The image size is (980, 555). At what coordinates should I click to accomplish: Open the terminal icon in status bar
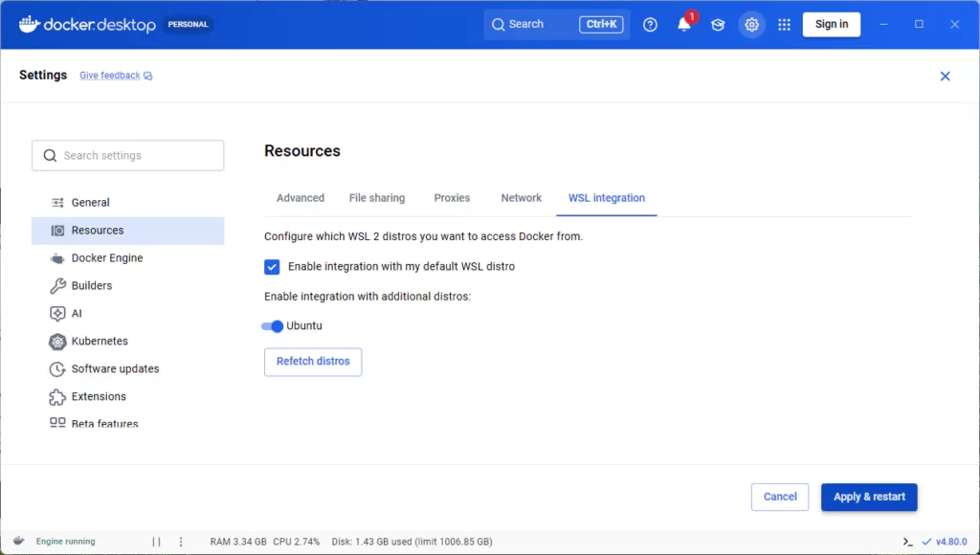907,542
